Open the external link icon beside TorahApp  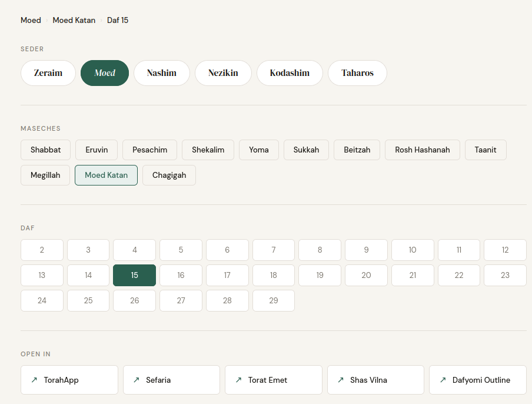(x=34, y=380)
